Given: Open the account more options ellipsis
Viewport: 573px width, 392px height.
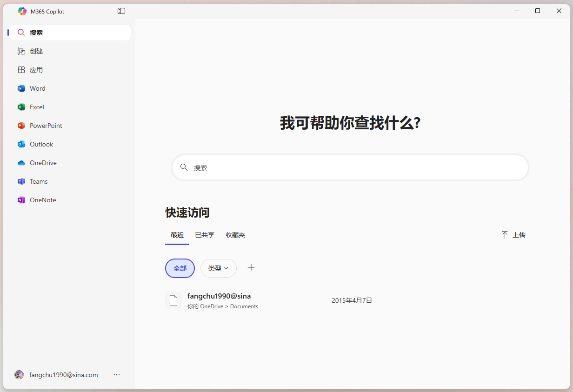Looking at the screenshot, I should pos(117,375).
